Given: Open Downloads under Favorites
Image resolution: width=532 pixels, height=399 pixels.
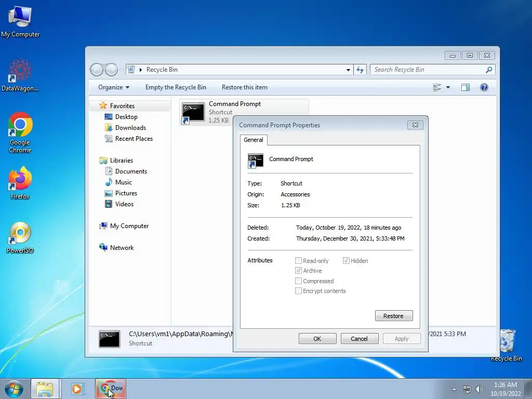Looking at the screenshot, I should click(130, 128).
